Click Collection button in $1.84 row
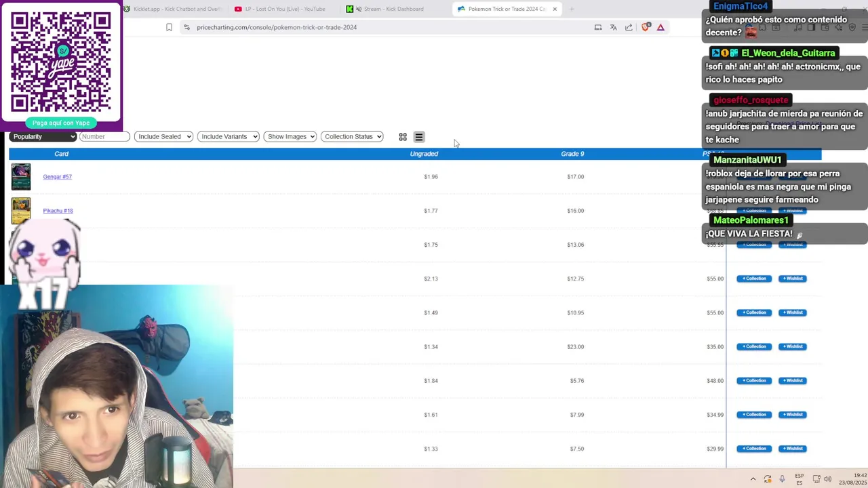 click(x=754, y=380)
